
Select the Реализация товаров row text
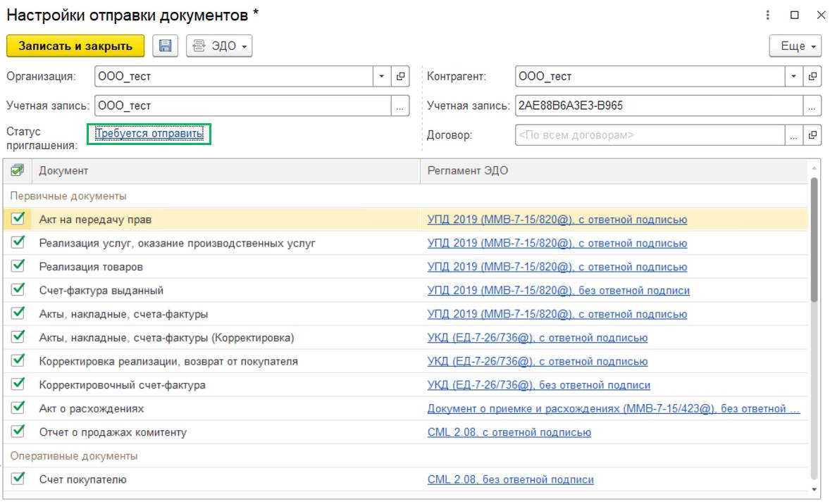tap(91, 267)
